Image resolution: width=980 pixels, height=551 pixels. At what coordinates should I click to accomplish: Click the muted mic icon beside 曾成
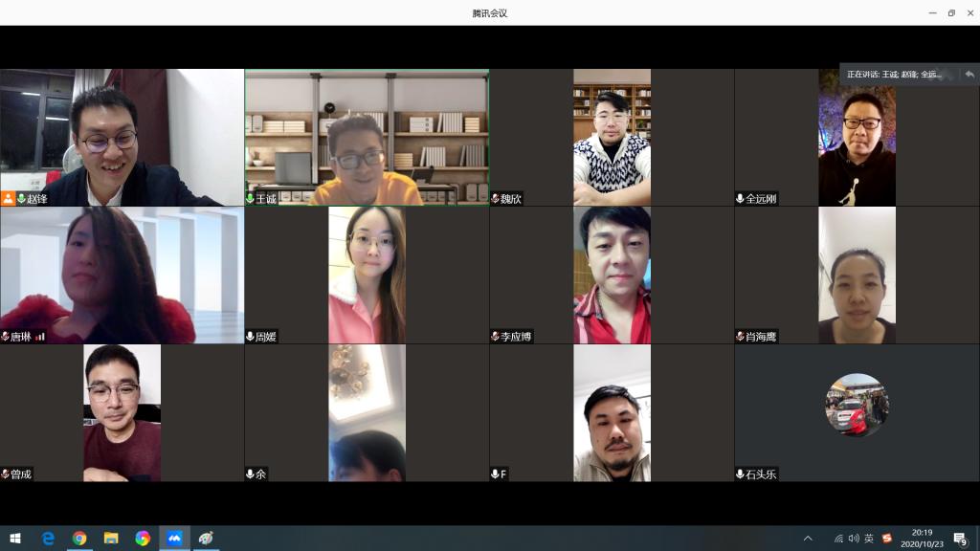coord(5,474)
